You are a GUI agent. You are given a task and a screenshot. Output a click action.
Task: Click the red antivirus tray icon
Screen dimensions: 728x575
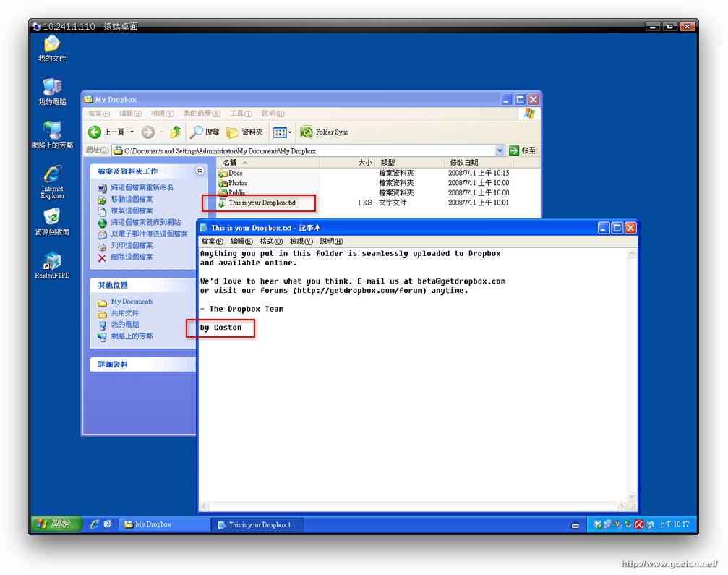(639, 524)
